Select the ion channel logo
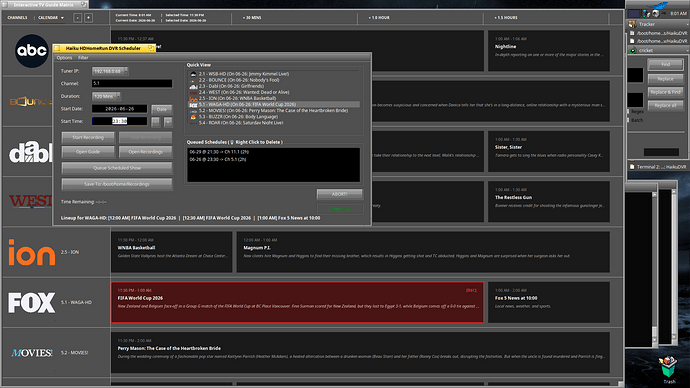Image resolution: width=690 pixels, height=388 pixels. tap(32, 252)
